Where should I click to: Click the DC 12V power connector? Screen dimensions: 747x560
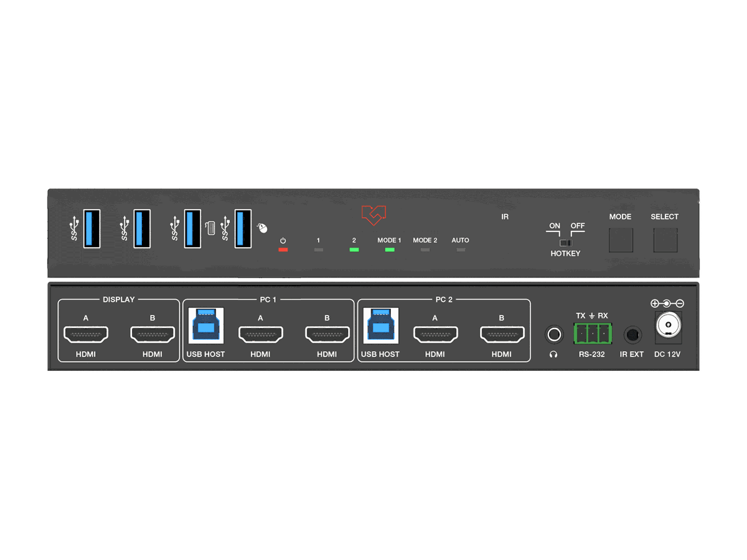tap(668, 327)
